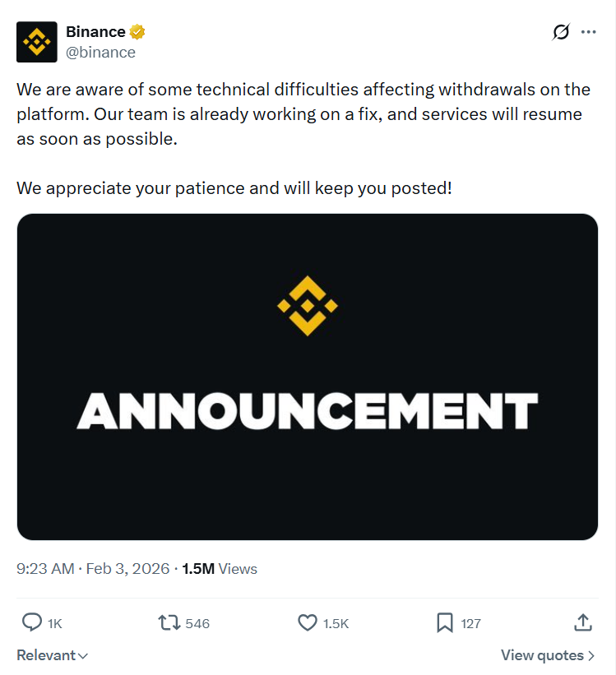Click the Binance profile avatar
Screen dimensions: 616x675
[35, 42]
